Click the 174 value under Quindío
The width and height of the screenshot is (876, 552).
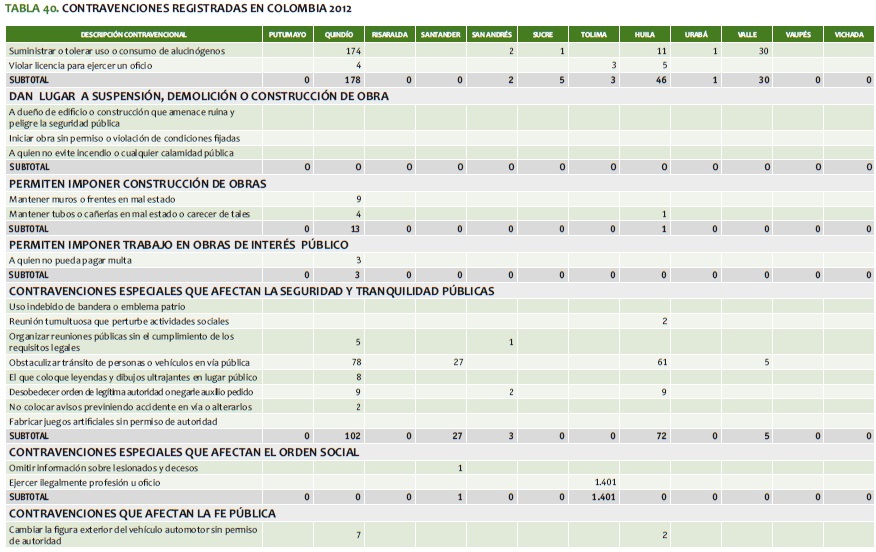tap(352, 50)
